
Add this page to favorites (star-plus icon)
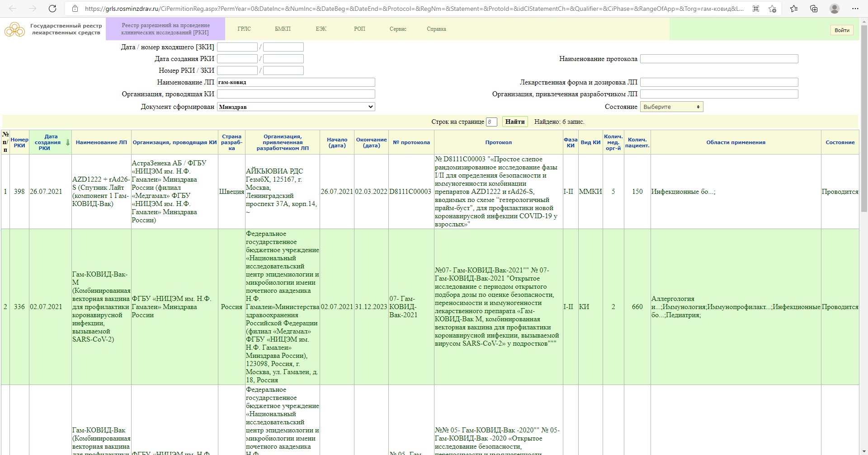tap(772, 9)
